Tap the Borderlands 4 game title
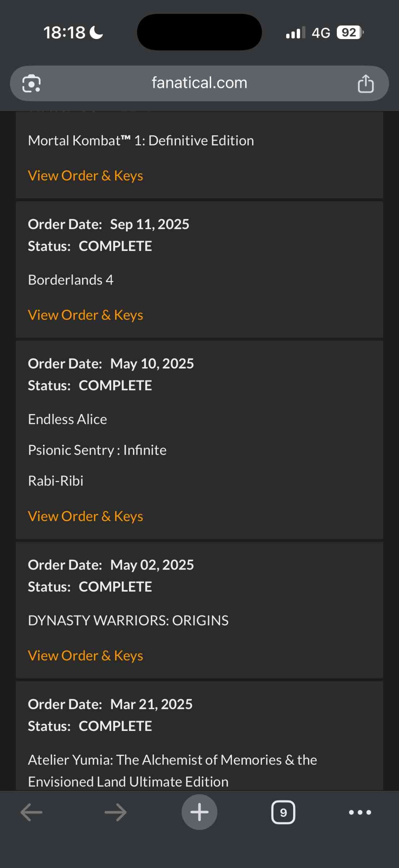Screen dimensions: 399x868 (71, 280)
